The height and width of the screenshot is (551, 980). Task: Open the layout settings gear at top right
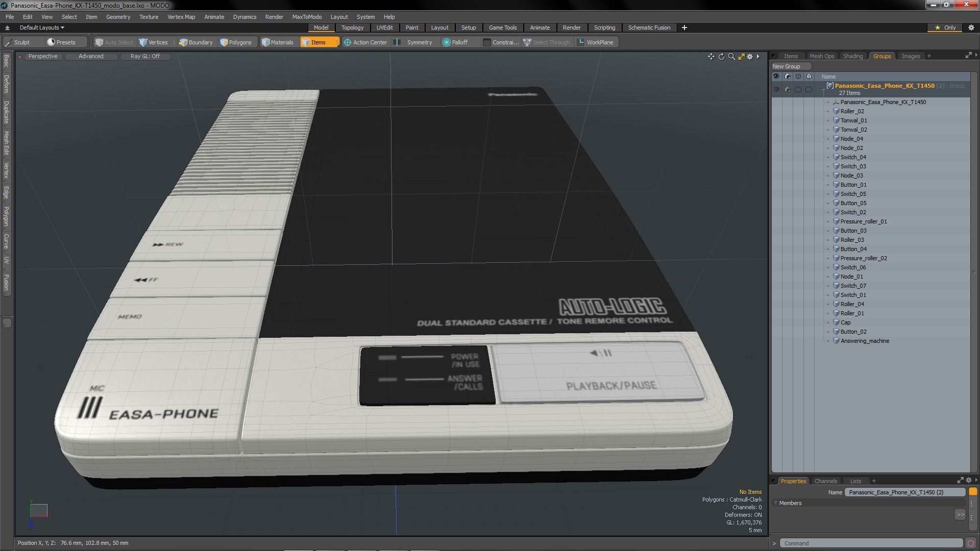971,28
